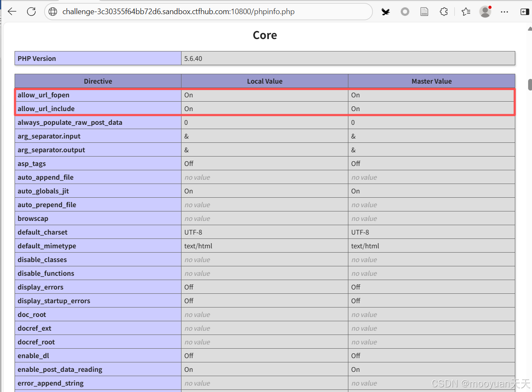Viewport: 532px width, 392px height.
Task: Select the display_errors directive
Action: [x=40, y=287]
